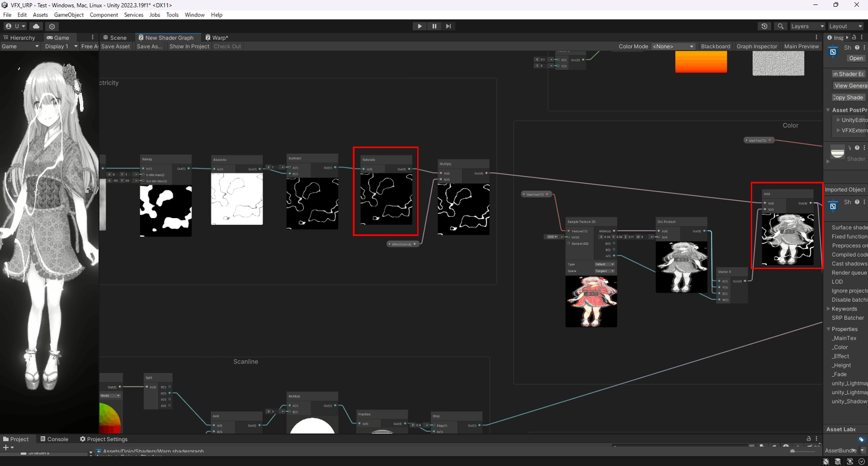Open the Layers dropdown
The width and height of the screenshot is (868, 466).
click(807, 27)
